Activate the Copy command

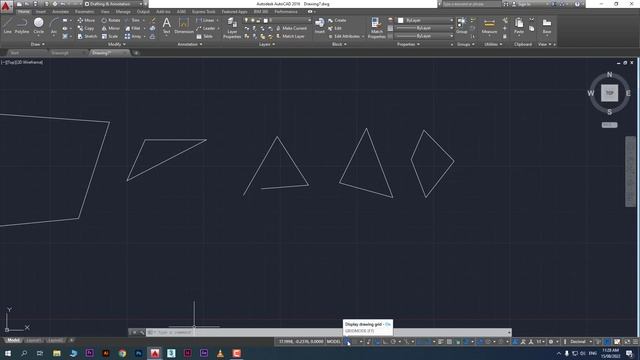coord(86,28)
